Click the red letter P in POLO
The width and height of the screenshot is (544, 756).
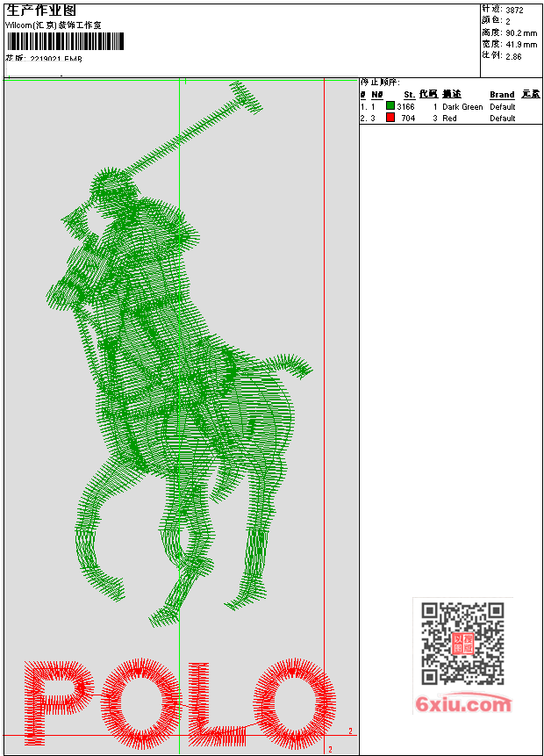58,702
